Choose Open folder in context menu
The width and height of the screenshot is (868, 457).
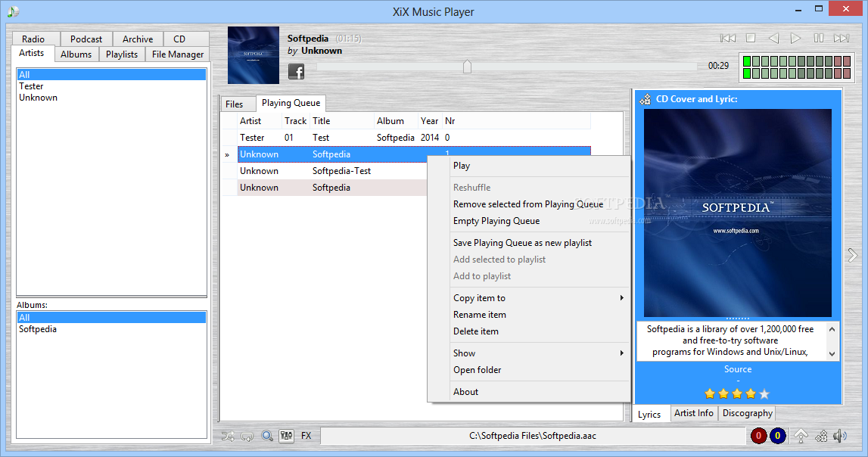[x=529, y=369]
